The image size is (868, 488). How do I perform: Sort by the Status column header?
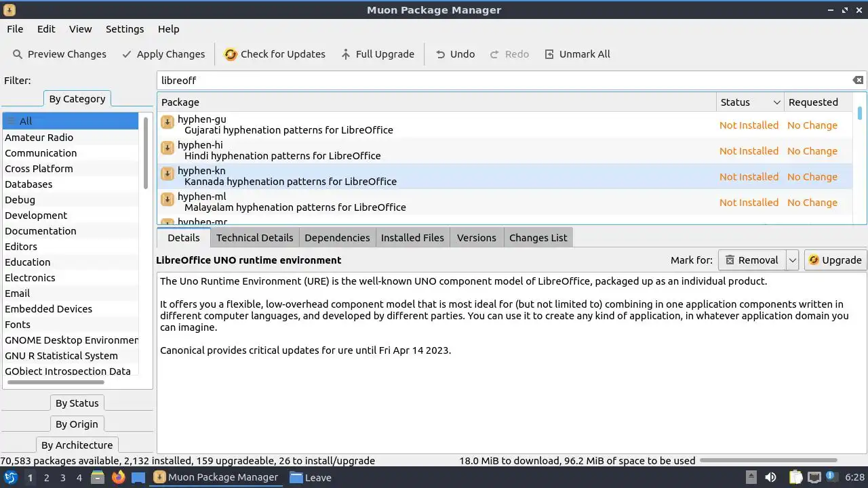[x=750, y=102]
